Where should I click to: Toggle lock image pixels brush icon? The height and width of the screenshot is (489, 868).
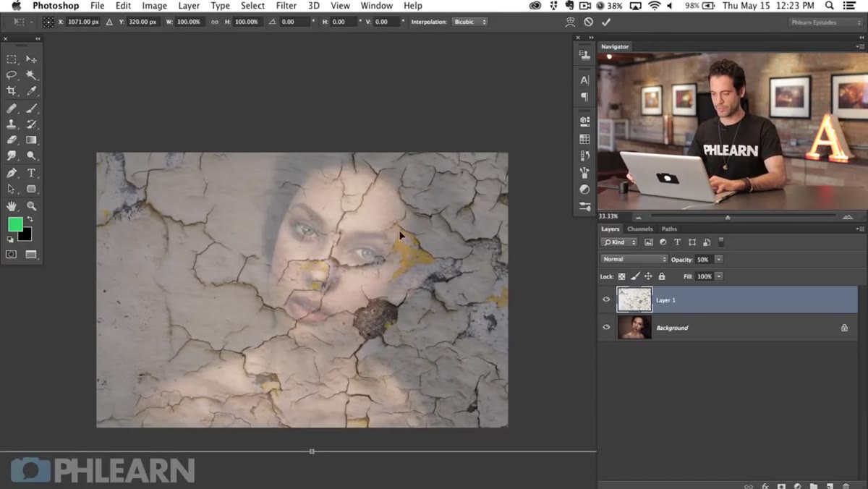635,276
